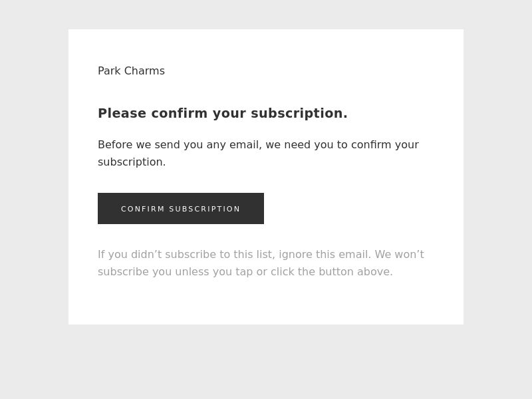Click the word Please in the bold heading
This screenshot has width=532, height=399.
point(122,113)
